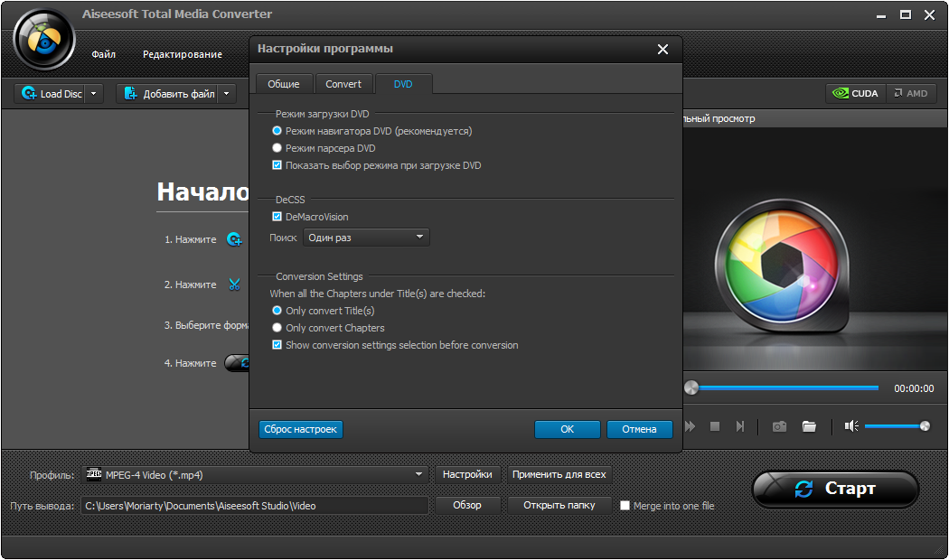Open the snapshot folder icon
Screen dimensions: 949x560
click(x=809, y=426)
